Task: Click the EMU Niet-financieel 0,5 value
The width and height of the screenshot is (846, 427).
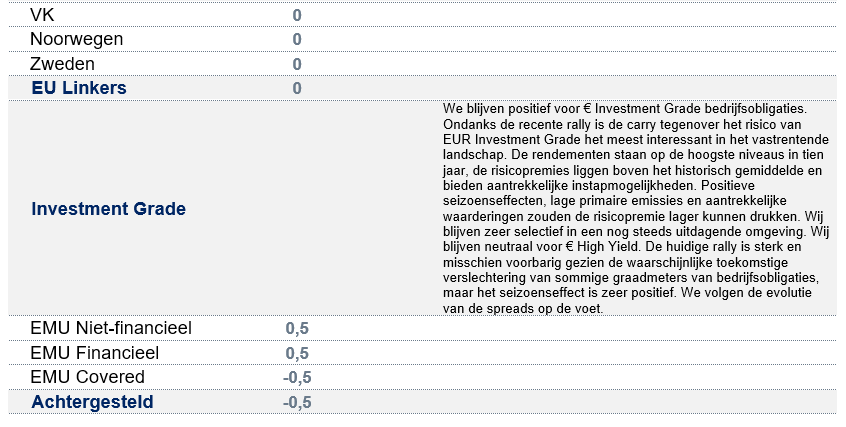Action: pos(297,329)
